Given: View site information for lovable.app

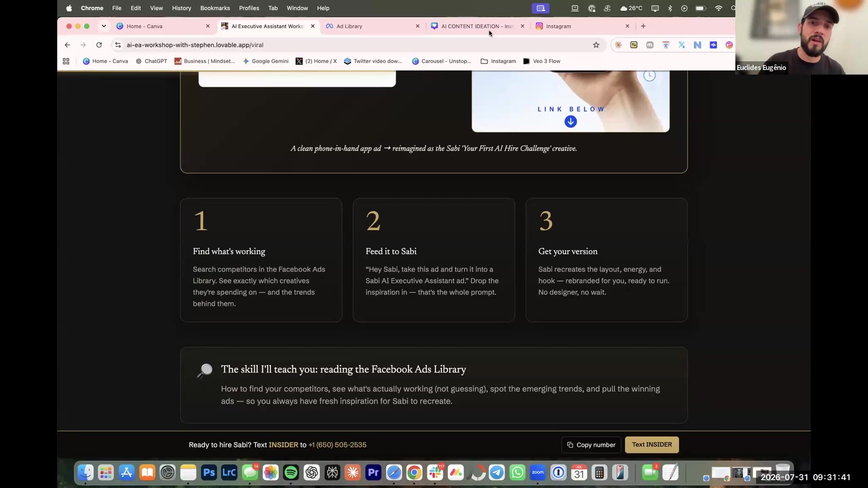Looking at the screenshot, I should click(x=118, y=45).
